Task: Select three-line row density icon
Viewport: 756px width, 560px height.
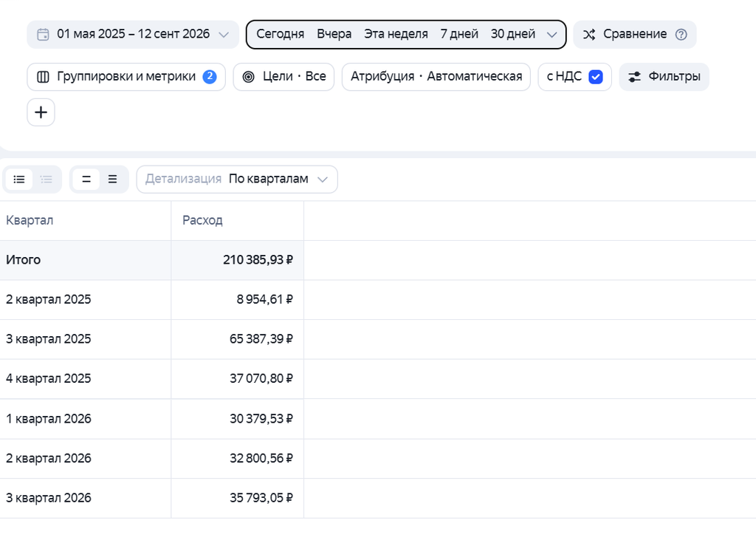Action: (113, 180)
